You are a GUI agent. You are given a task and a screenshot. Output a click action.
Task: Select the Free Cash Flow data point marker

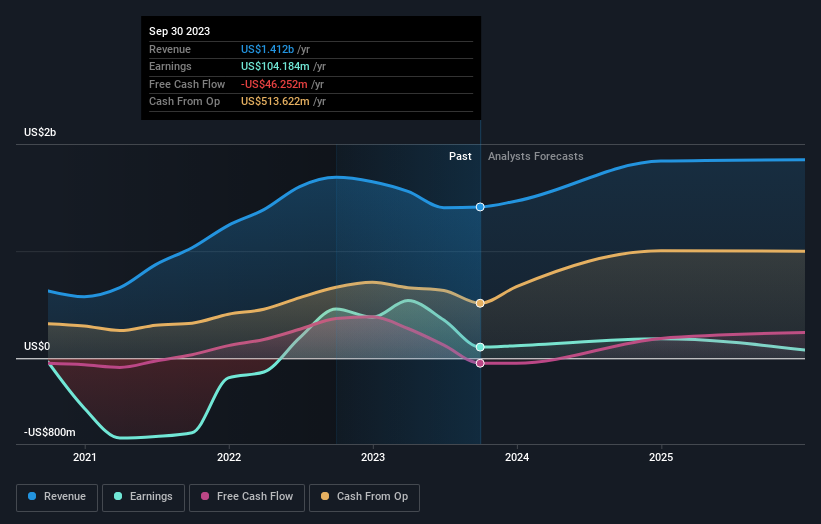click(x=480, y=363)
